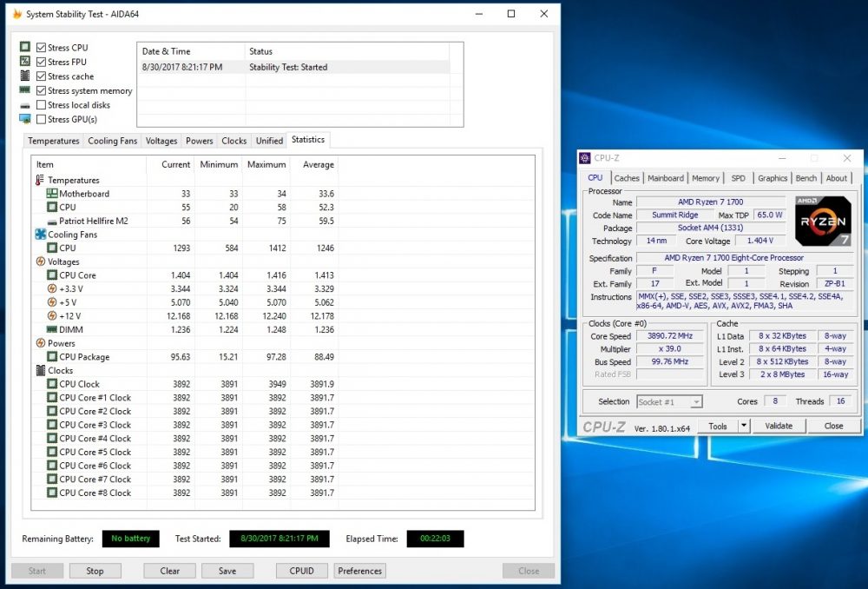Click the Clear button
This screenshot has height=589, width=868.
pos(170,571)
